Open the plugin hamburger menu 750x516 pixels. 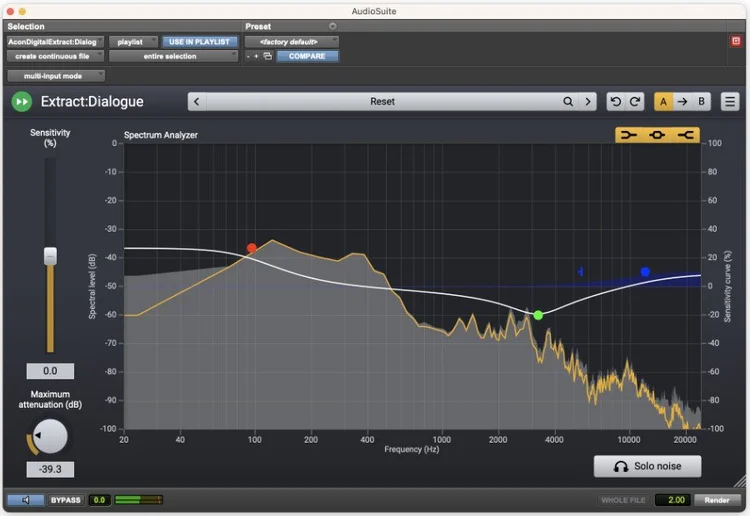click(x=730, y=101)
